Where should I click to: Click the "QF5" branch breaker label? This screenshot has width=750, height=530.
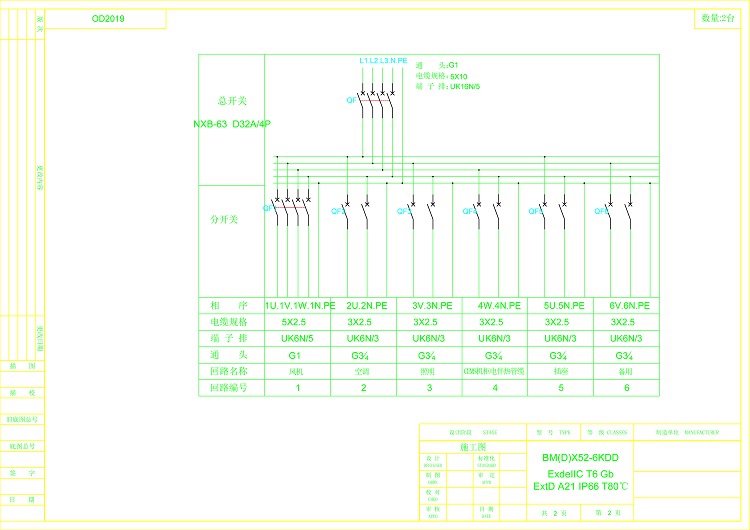point(536,211)
